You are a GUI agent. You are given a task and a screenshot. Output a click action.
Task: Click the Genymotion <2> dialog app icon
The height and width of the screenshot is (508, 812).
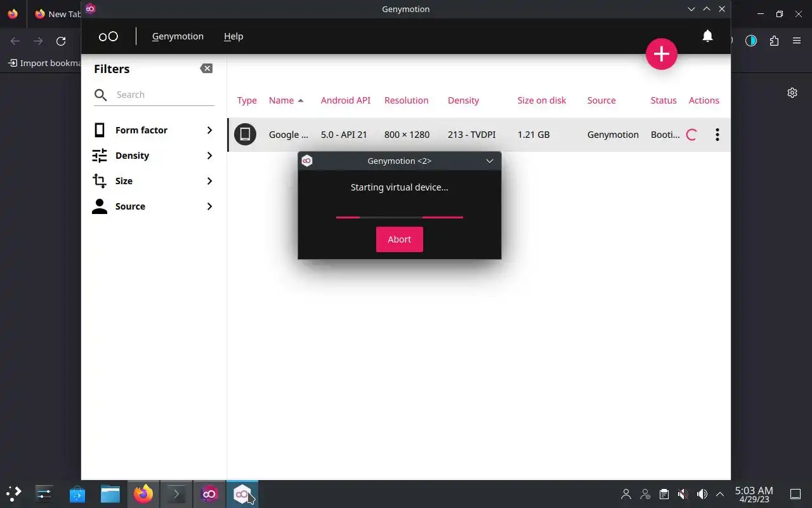pyautogui.click(x=307, y=161)
